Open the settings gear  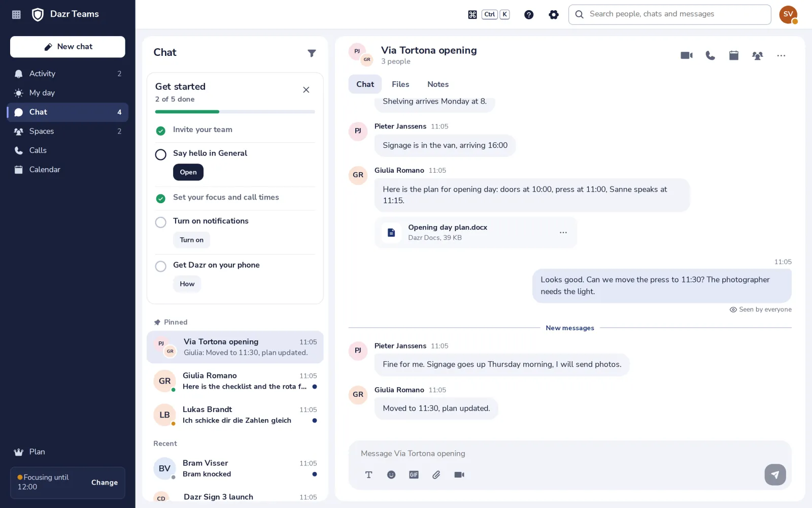554,15
